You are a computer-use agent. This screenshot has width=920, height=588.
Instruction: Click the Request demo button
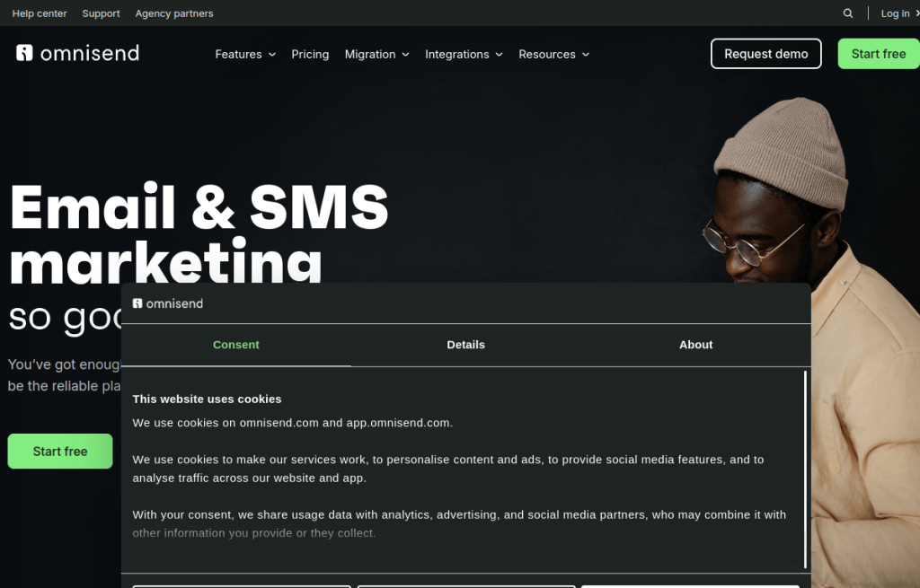(x=765, y=54)
